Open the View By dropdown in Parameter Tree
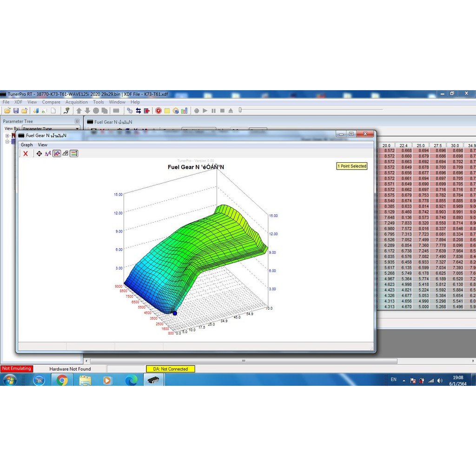 [77, 129]
